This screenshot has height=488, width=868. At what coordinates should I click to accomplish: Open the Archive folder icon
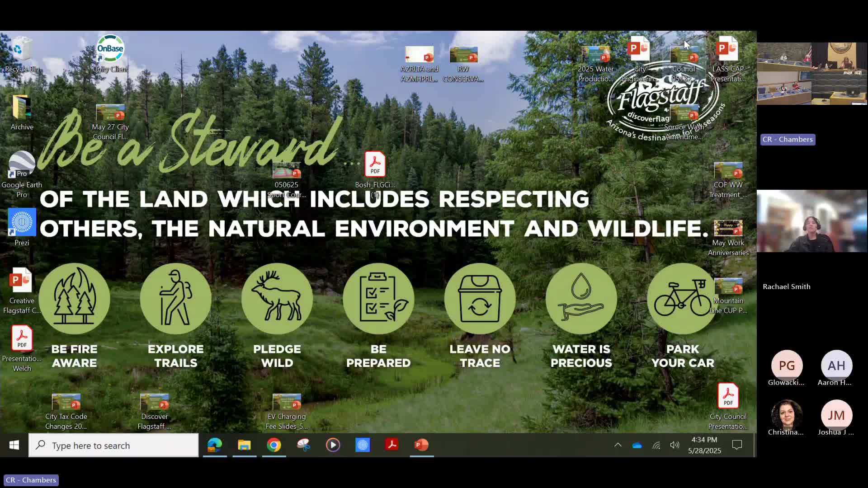(x=22, y=111)
